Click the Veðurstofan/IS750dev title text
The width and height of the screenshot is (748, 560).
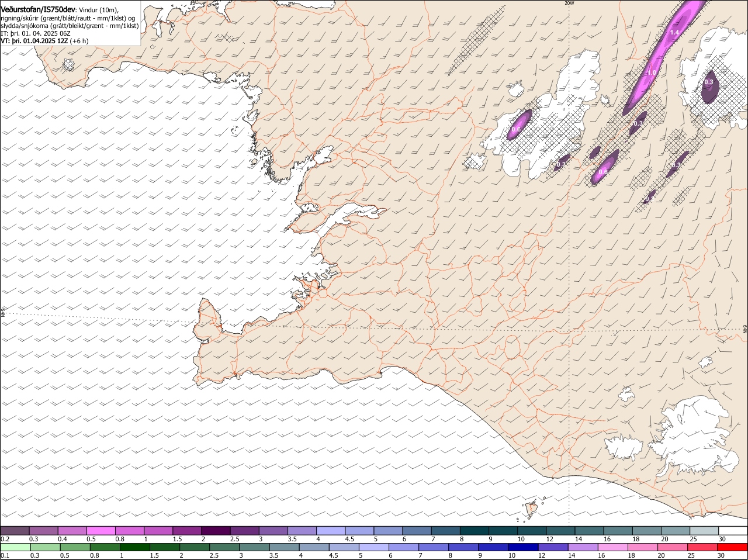[x=38, y=9]
